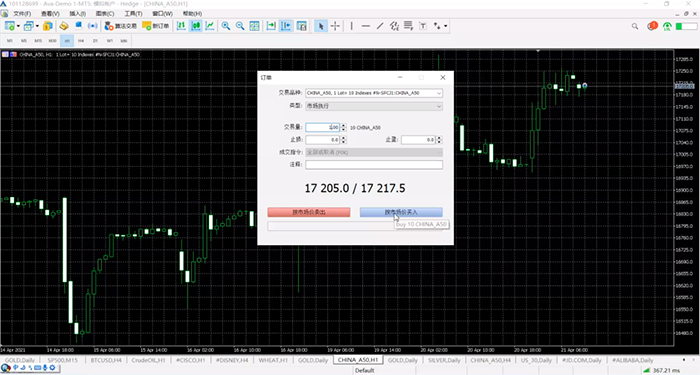This screenshot has width=700, height=375.
Task: Select the H4 timeframe button
Action: pyautogui.click(x=81, y=41)
